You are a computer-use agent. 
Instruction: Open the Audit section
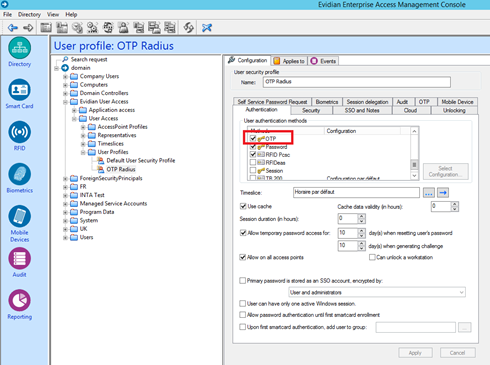coord(19,263)
